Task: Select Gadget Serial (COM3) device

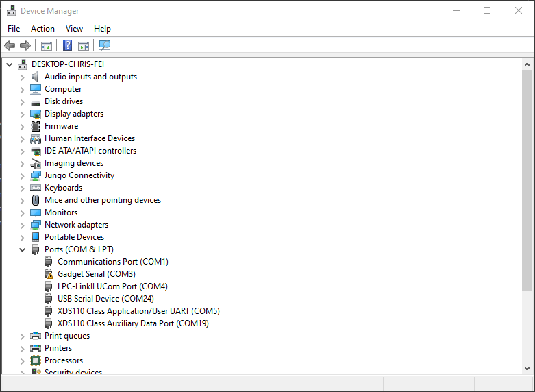Action: tap(96, 274)
